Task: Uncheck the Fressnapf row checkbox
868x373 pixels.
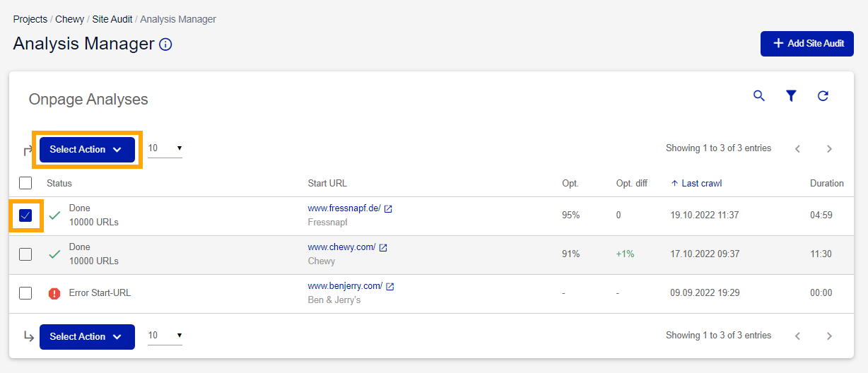Action: [x=25, y=215]
